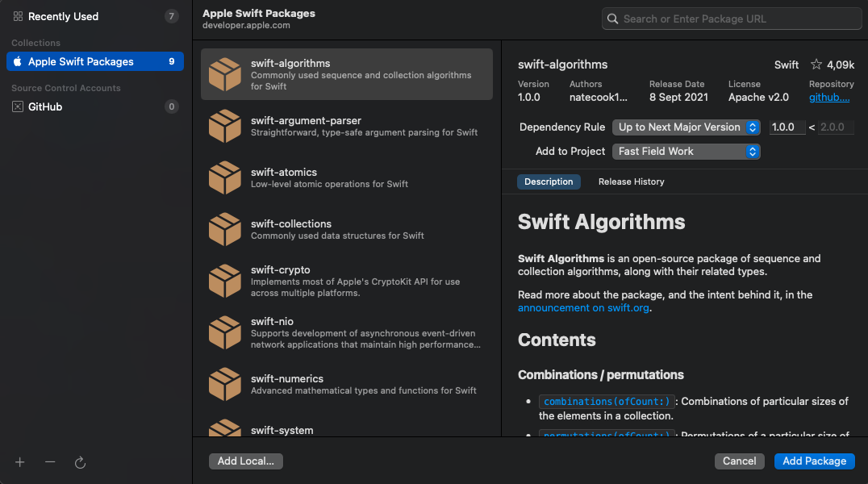Click the Combinations / permutations subheading

pos(601,375)
